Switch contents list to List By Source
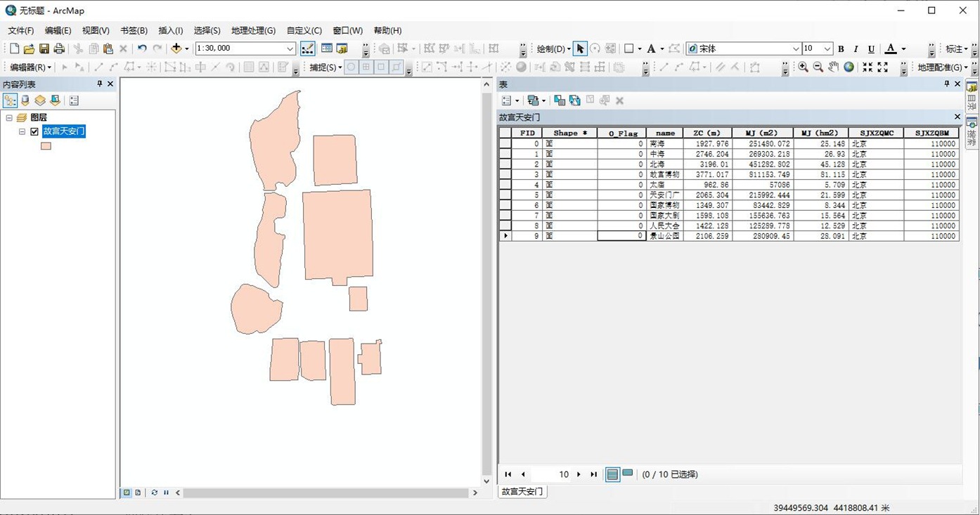980x515 pixels. point(25,100)
